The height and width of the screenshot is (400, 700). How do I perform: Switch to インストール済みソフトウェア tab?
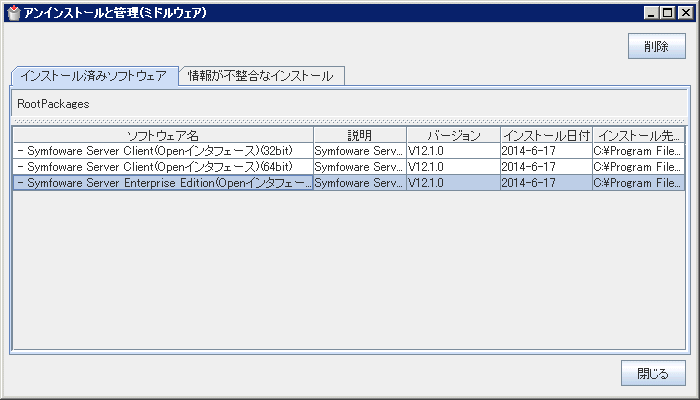coord(94,76)
